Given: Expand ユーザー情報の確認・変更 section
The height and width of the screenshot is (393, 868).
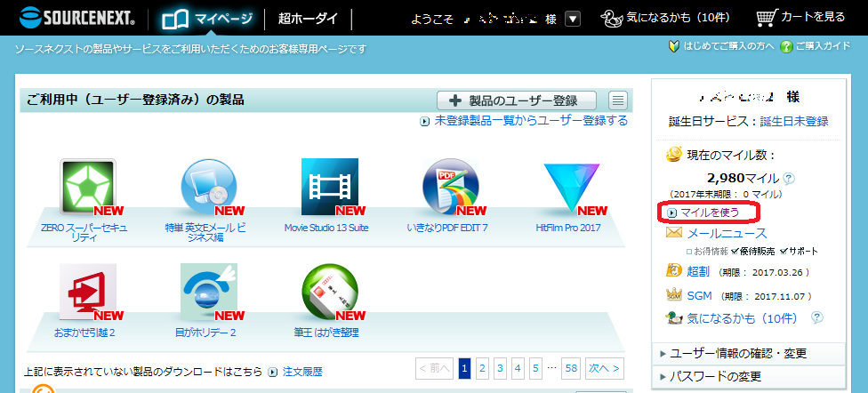Looking at the screenshot, I should tap(749, 353).
